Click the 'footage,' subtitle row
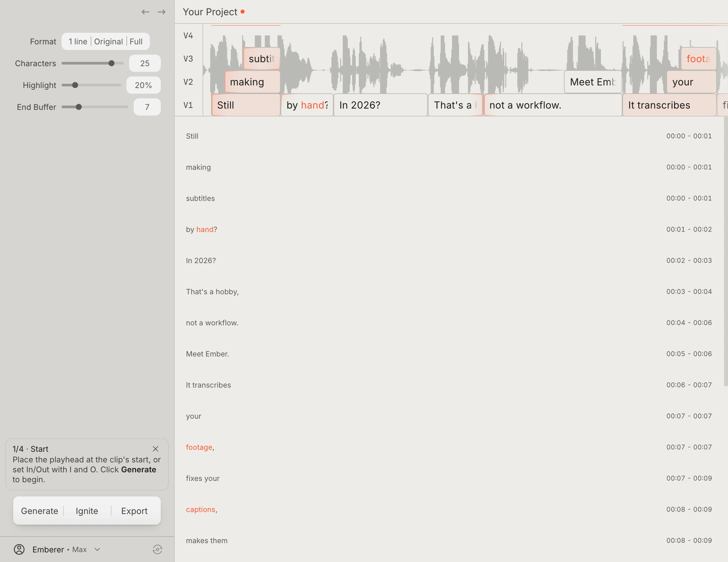The height and width of the screenshot is (562, 728). click(x=449, y=447)
